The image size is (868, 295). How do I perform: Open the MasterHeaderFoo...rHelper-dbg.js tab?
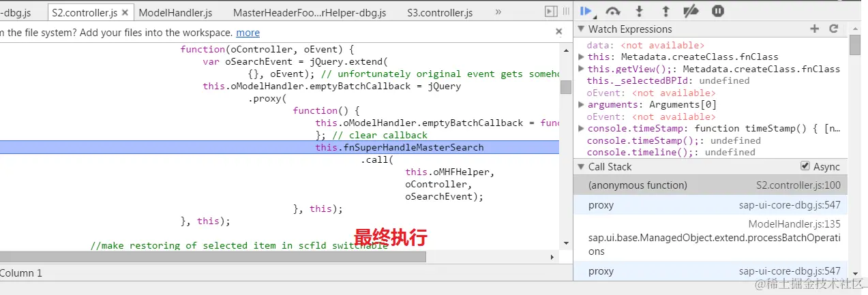click(310, 12)
